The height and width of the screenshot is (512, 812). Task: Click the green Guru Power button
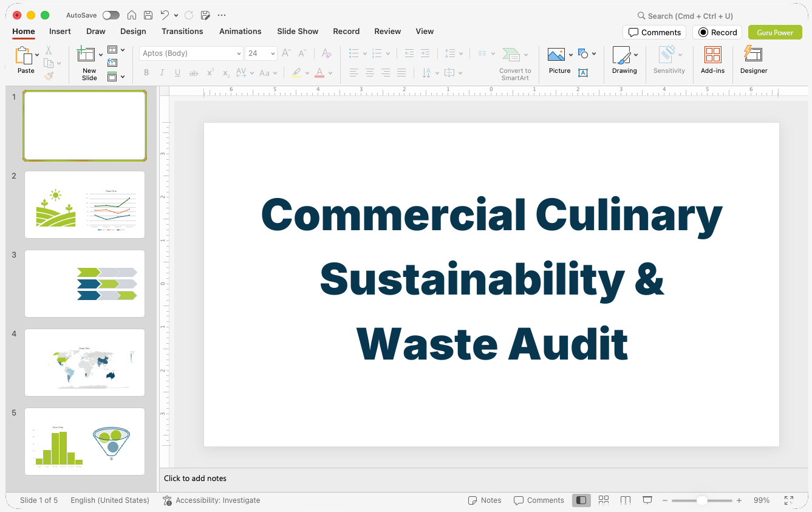[x=775, y=33]
